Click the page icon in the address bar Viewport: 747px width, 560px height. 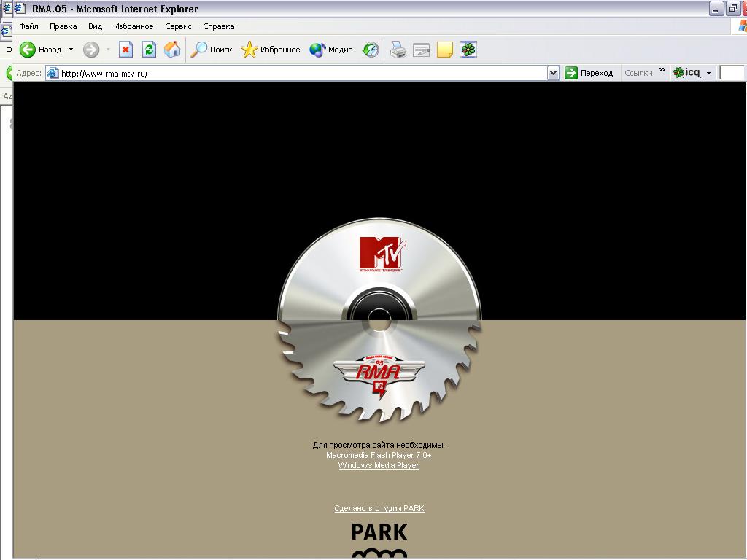(x=53, y=73)
